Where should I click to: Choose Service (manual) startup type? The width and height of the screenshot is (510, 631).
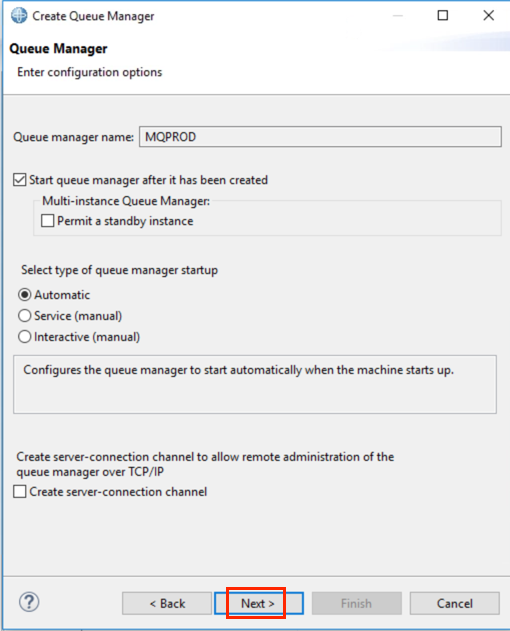point(25,316)
